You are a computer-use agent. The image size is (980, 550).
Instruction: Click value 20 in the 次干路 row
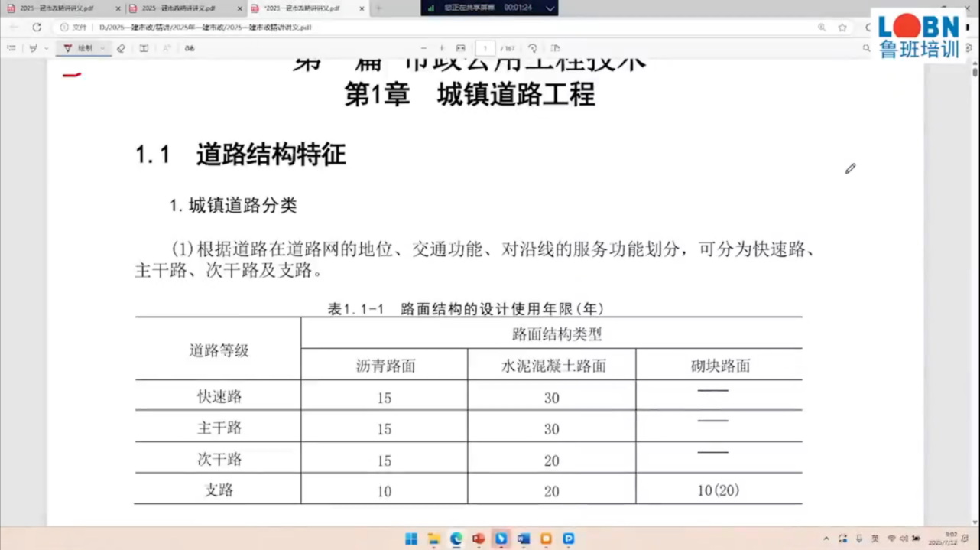(x=552, y=461)
